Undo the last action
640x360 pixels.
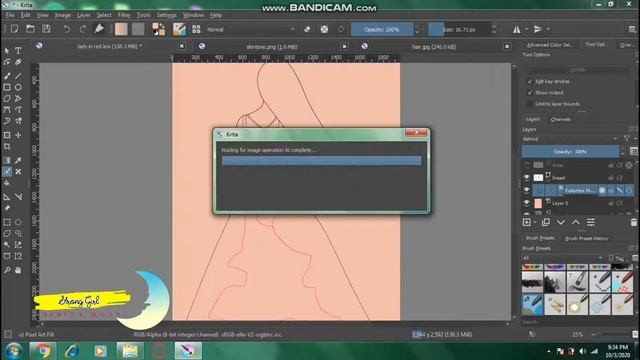[x=67, y=29]
